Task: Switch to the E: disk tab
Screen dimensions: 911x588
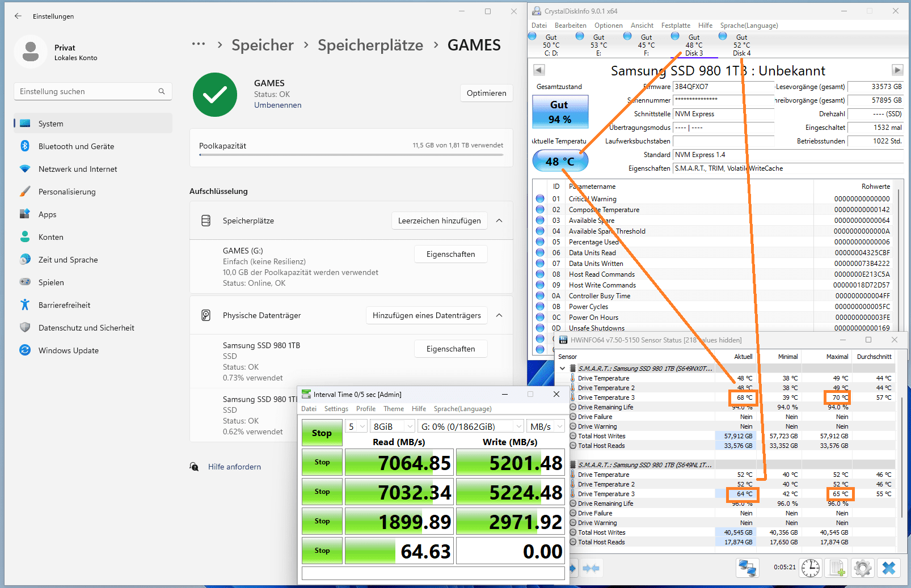Action: coord(598,45)
